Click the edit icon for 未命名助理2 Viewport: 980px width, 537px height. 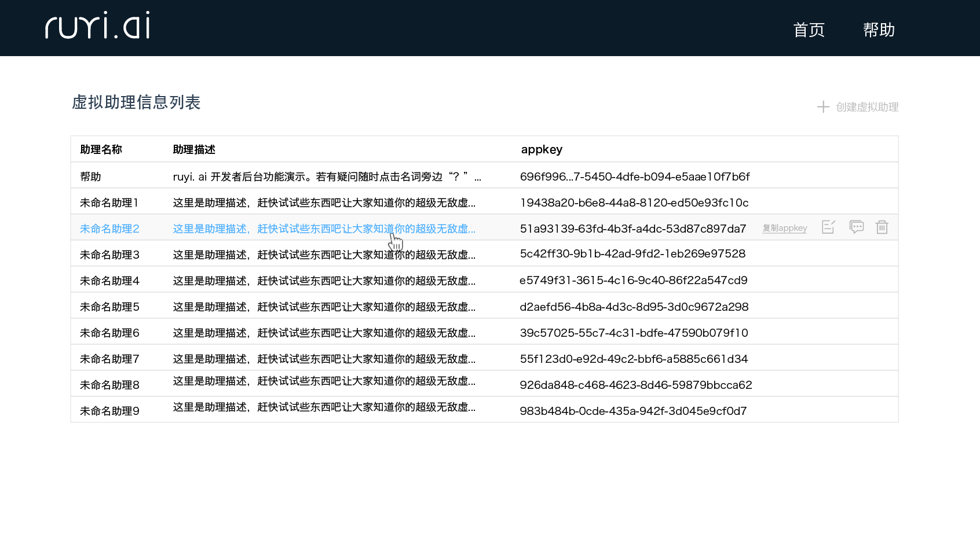(x=828, y=227)
